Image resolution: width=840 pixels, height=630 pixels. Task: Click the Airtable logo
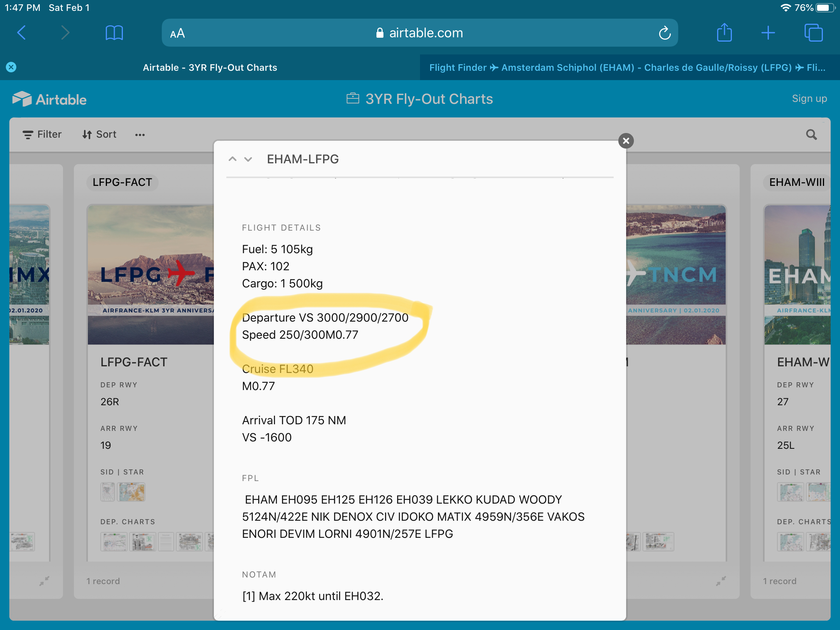(49, 100)
